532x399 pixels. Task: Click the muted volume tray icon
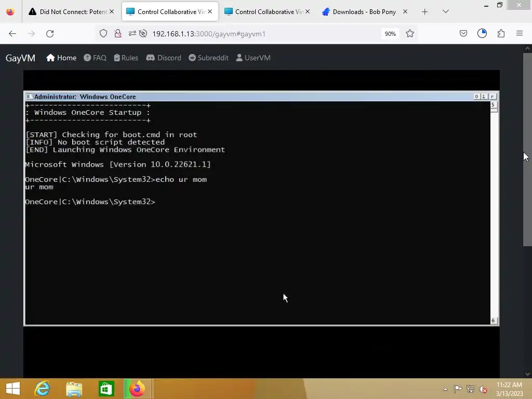click(483, 389)
